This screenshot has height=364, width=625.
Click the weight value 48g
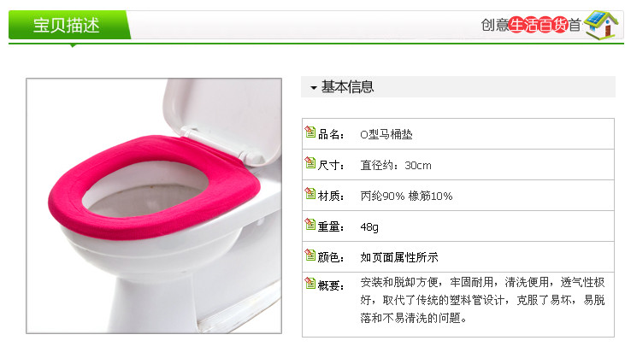(369, 227)
